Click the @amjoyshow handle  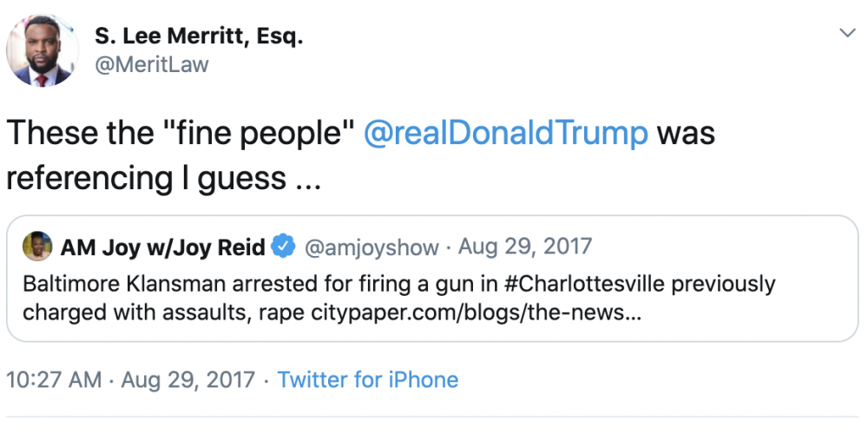[370, 247]
